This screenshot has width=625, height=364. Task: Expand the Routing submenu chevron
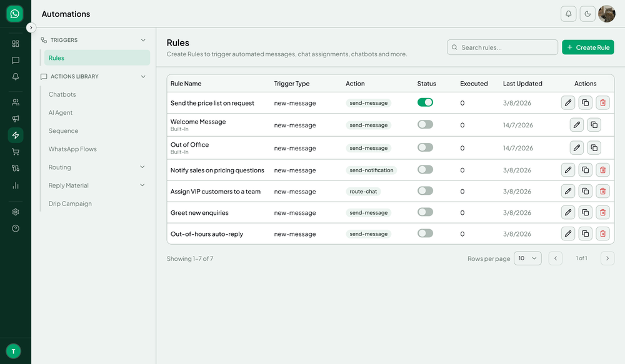pos(142,167)
